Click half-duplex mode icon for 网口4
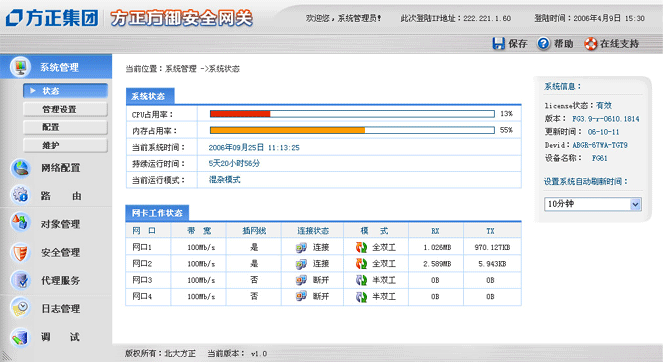This screenshot has height=362, width=663. [x=361, y=296]
